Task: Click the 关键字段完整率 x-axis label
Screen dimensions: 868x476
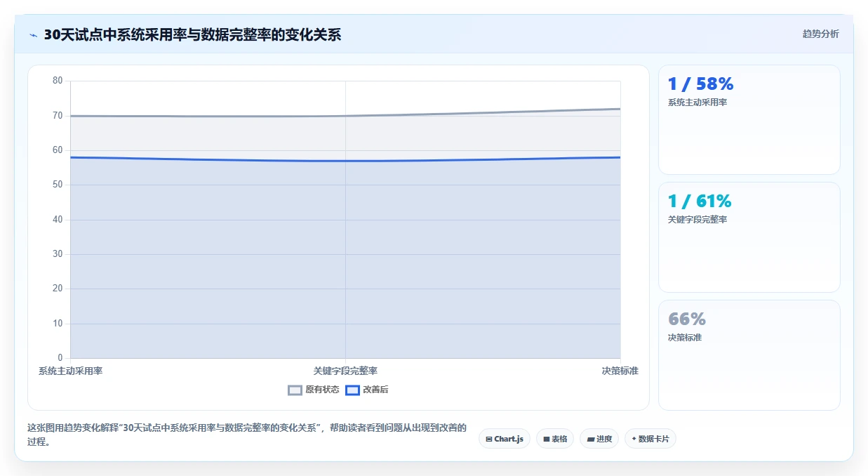Action: tap(345, 371)
